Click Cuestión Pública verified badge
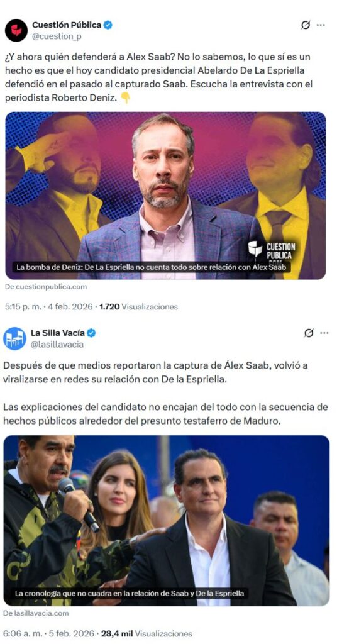Viewport: 354px width, 644px height. (108, 25)
